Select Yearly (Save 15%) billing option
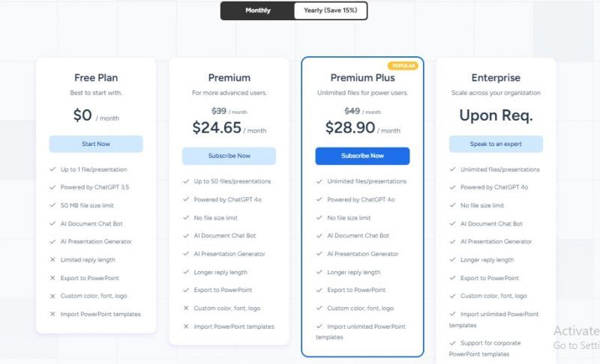This screenshot has width=600, height=364. click(330, 10)
